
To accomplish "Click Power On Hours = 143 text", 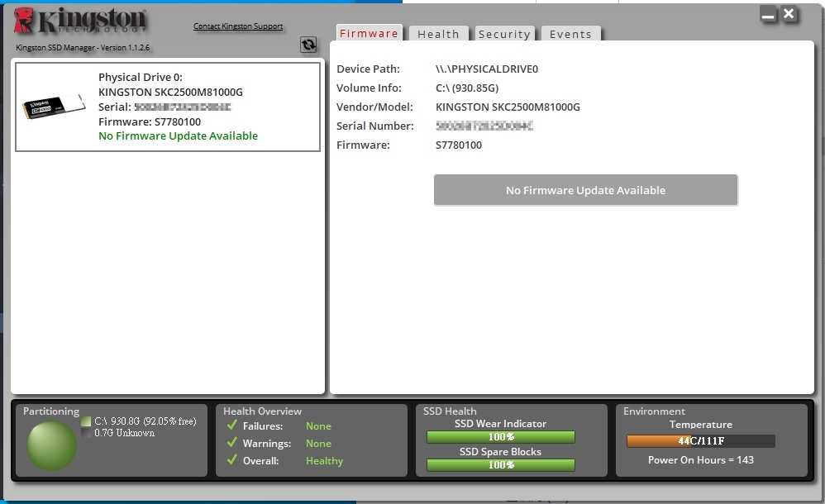I will [701, 460].
